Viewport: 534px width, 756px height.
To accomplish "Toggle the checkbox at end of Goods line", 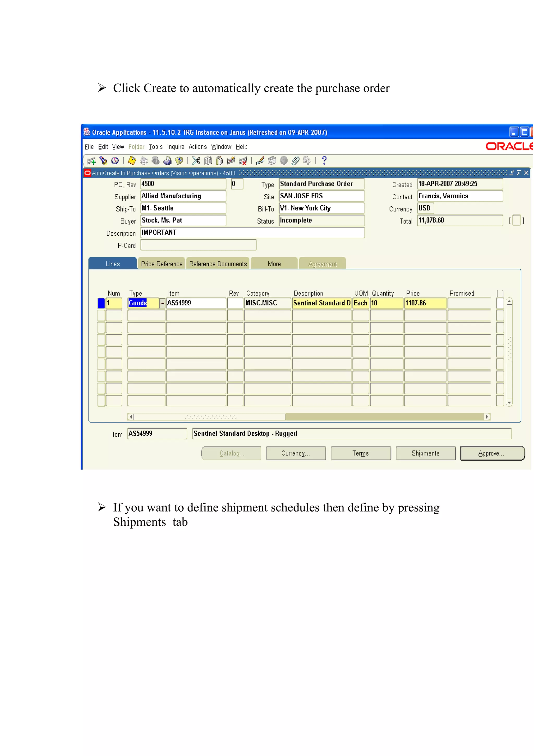I will (500, 303).
